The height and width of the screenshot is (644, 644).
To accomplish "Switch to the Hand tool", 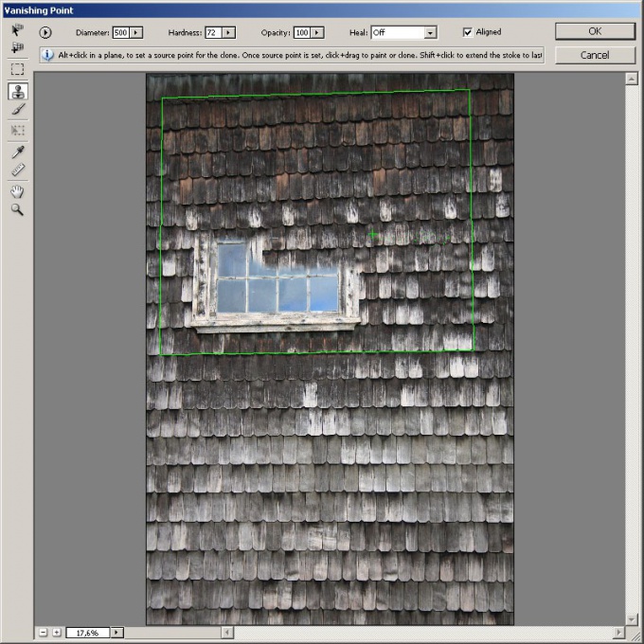I will (17, 191).
